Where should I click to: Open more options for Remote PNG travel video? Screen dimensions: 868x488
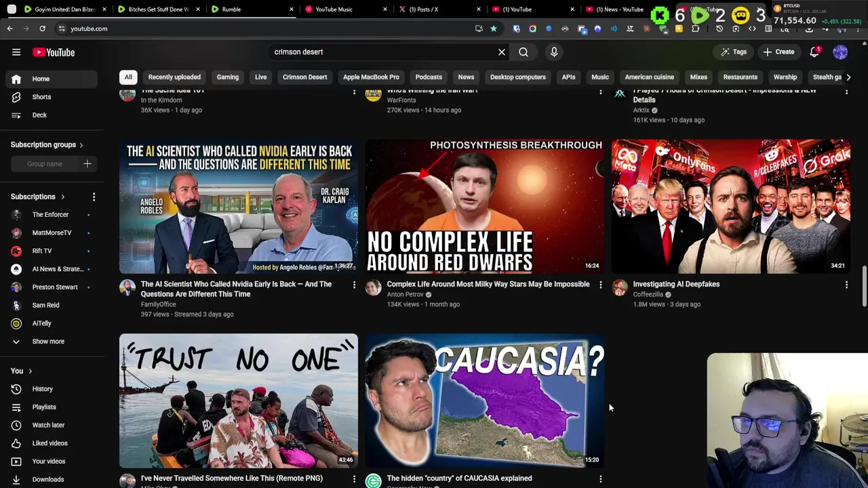point(354,479)
